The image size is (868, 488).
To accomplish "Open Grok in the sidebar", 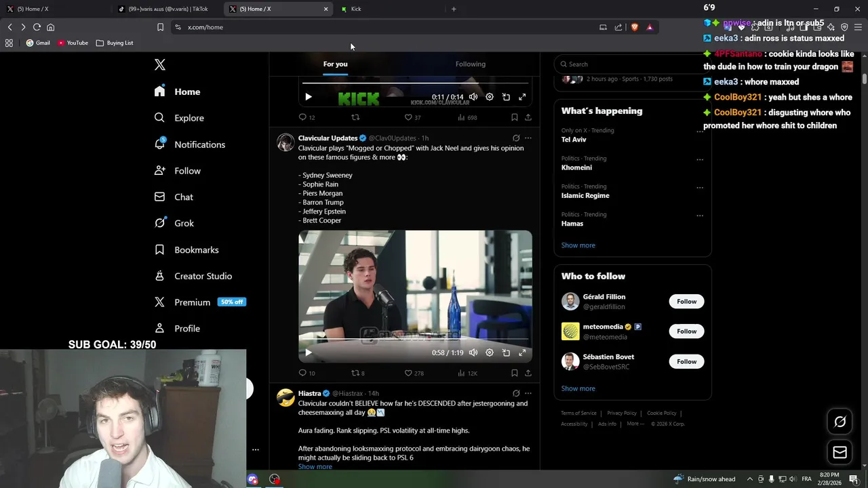I will click(174, 223).
